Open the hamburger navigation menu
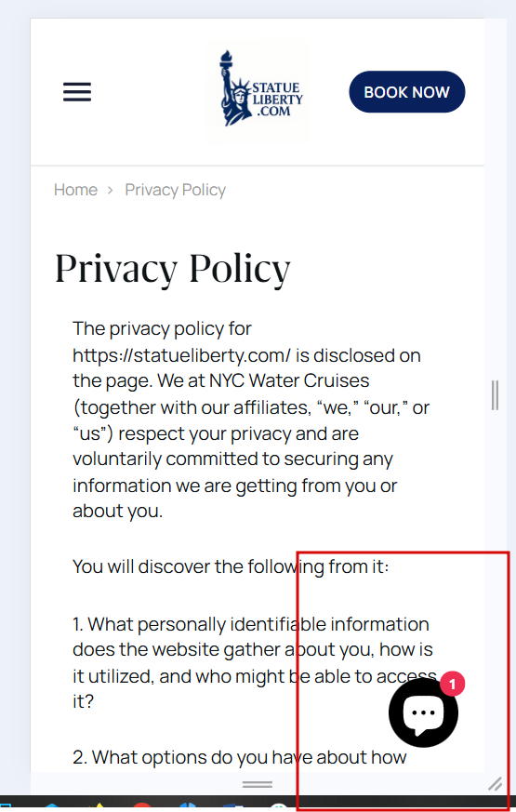The image size is (516, 812). tap(77, 92)
